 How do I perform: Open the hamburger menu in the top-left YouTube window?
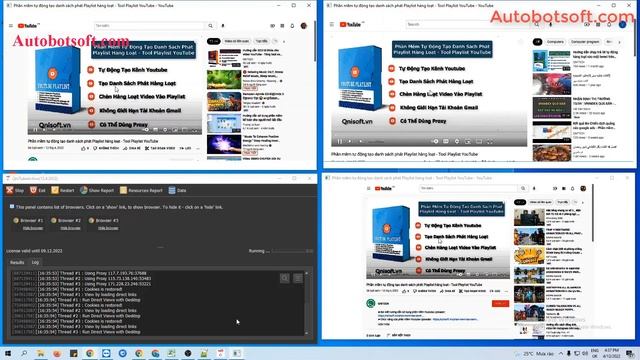pos(11,26)
